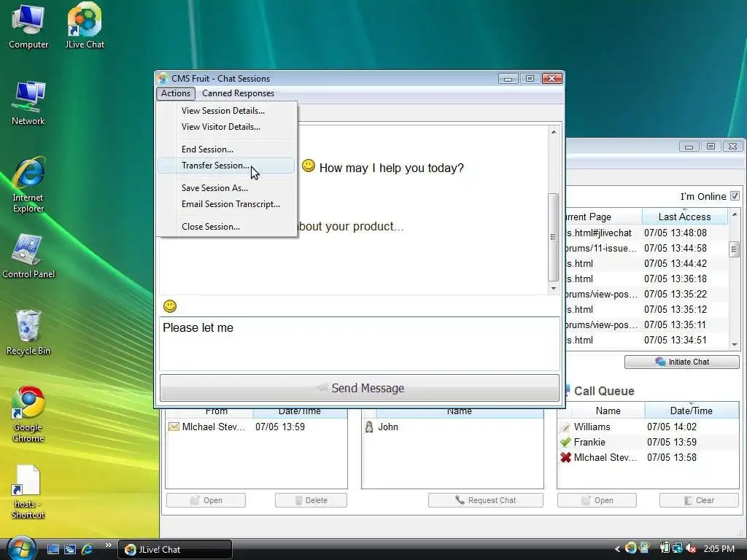Click the emoticon smiley above message box
This screenshot has width=747, height=560.
pos(169,306)
